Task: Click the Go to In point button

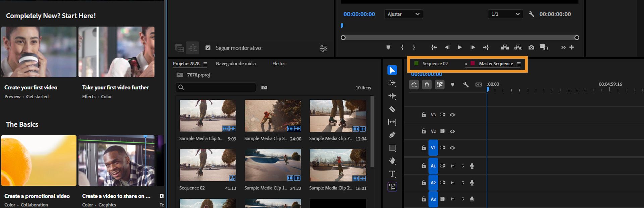Action: coord(434,47)
